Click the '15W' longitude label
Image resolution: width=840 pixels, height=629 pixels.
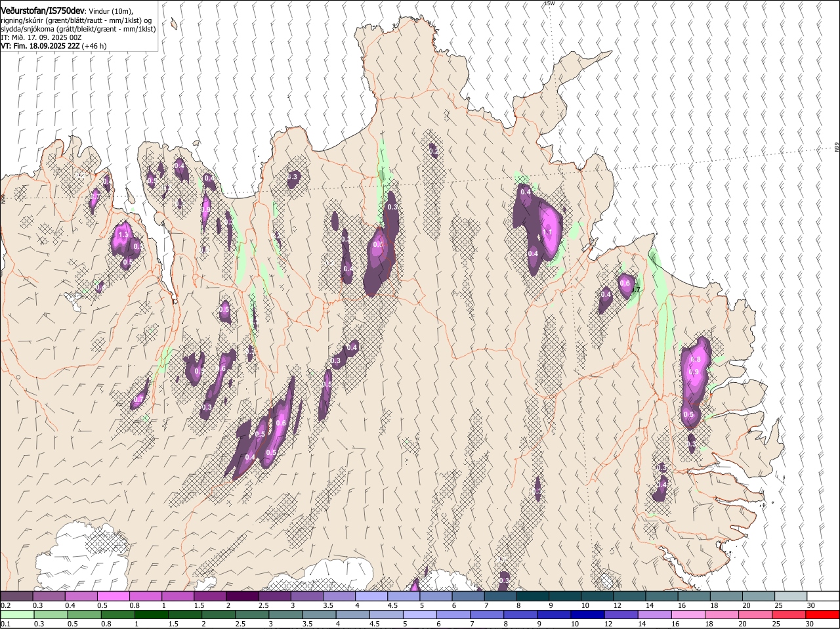click(549, 3)
